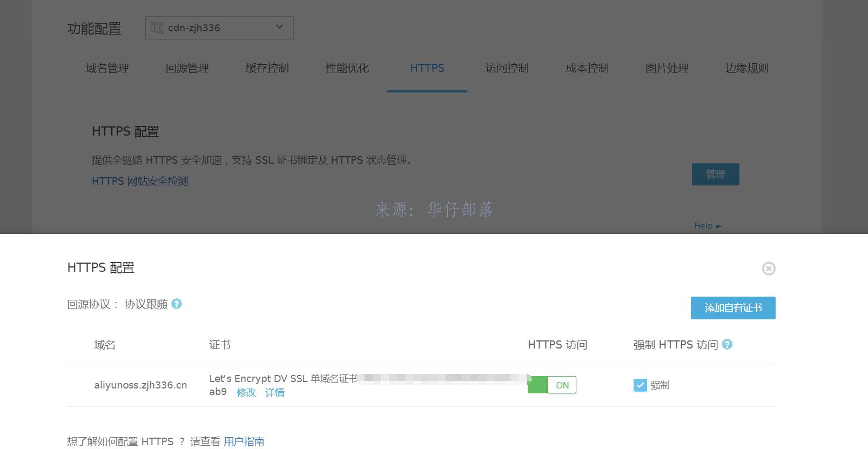Open the 边缘规则 tab
Viewport: 868px width, 449px height.
pos(747,68)
